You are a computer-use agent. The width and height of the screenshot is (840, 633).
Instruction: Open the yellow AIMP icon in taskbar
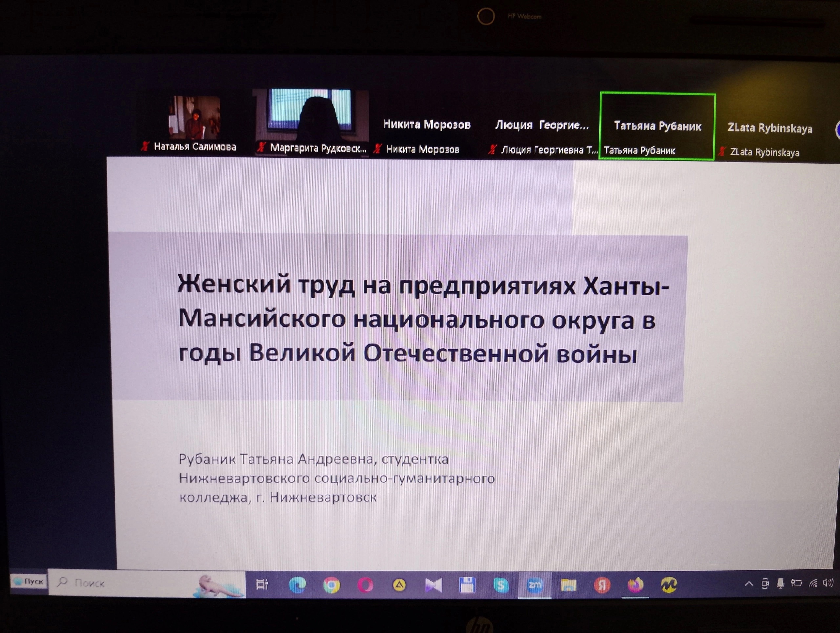pos(399,585)
